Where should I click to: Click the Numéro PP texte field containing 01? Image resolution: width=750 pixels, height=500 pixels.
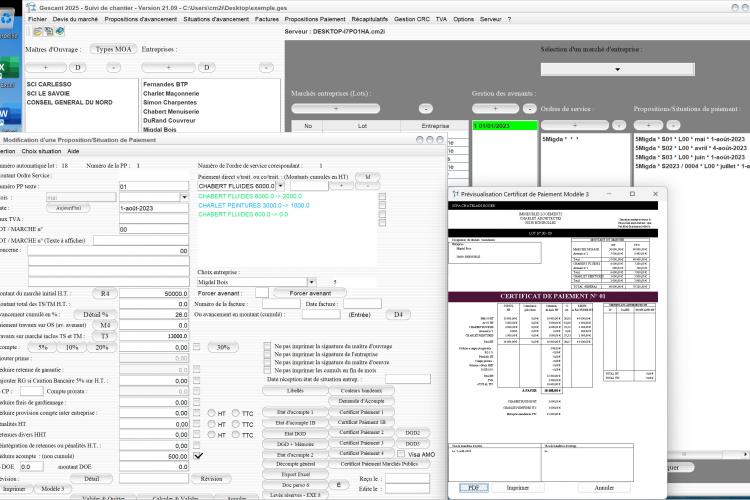click(154, 187)
